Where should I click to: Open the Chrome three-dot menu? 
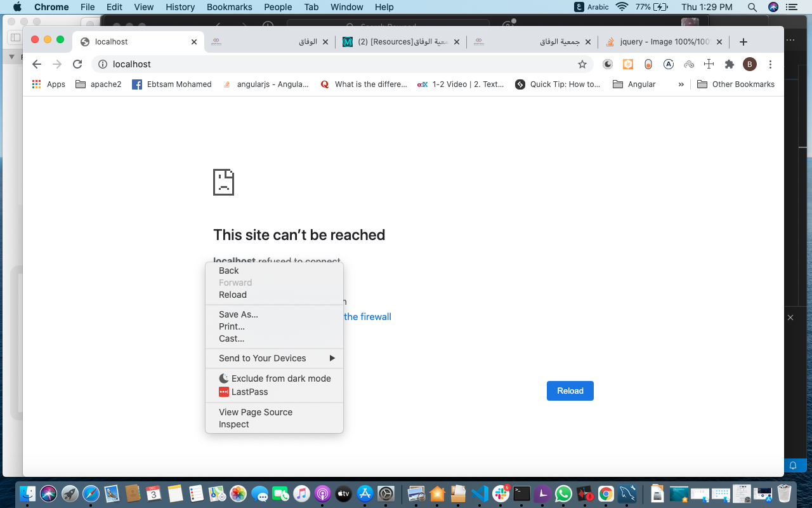(770, 64)
